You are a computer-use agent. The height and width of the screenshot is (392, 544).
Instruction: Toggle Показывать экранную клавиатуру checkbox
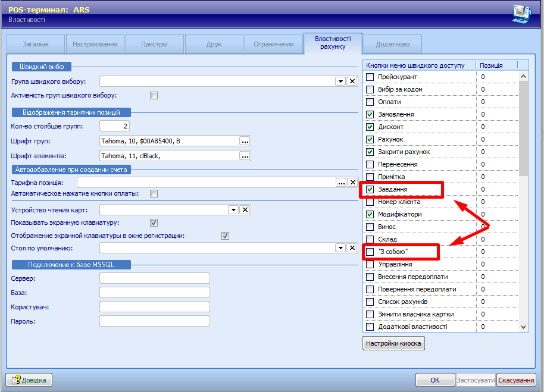click(x=154, y=222)
